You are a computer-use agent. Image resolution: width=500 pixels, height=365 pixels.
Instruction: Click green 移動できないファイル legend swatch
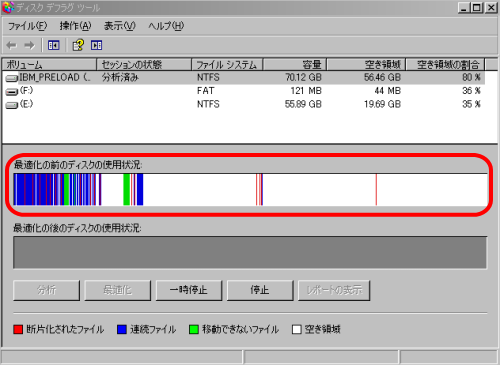pyautogui.click(x=194, y=330)
